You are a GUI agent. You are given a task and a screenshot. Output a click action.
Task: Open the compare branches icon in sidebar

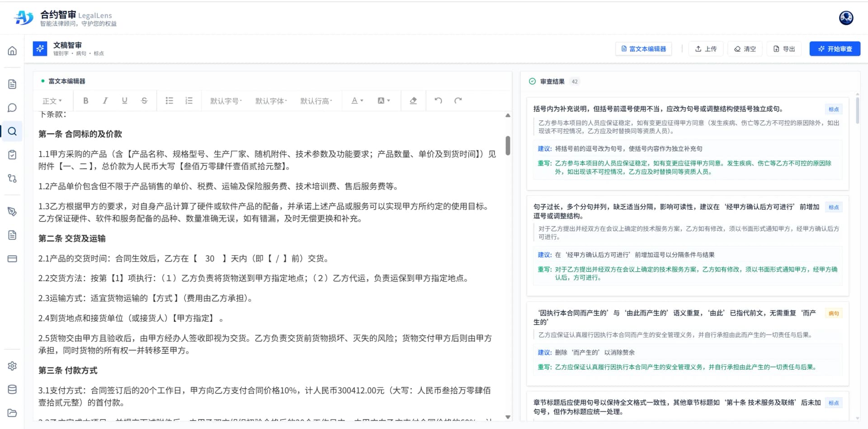(12, 178)
